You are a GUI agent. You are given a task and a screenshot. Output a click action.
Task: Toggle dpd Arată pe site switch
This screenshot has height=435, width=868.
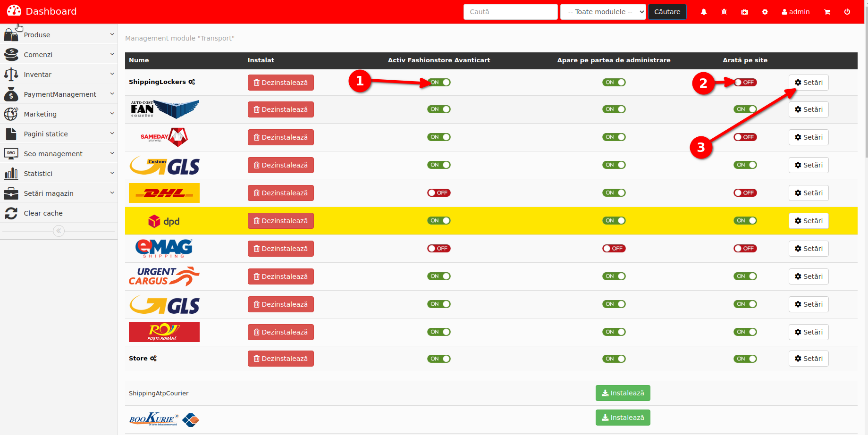pyautogui.click(x=745, y=220)
